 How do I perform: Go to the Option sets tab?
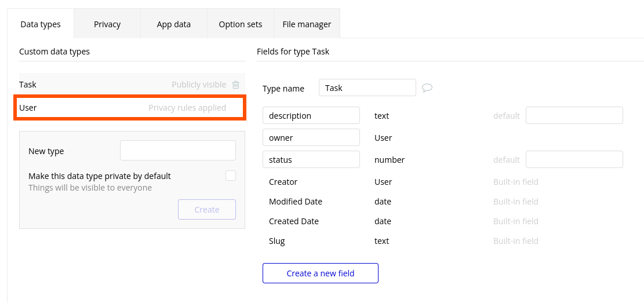point(241,24)
